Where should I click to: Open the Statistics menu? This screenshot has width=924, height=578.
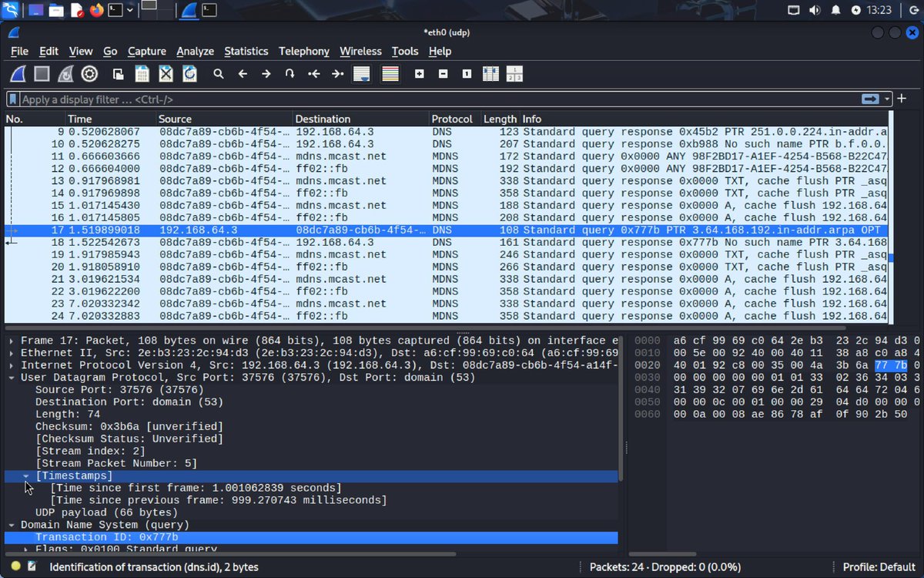(x=246, y=51)
